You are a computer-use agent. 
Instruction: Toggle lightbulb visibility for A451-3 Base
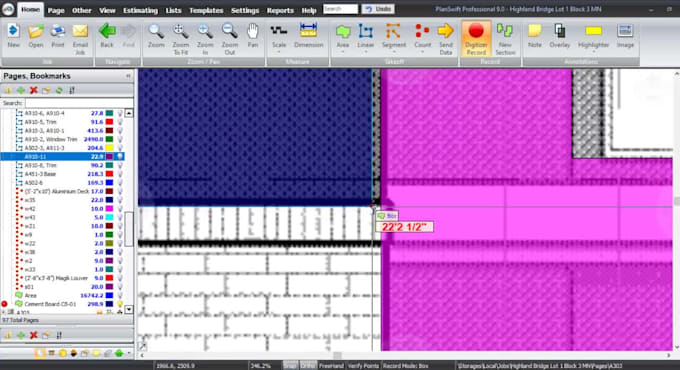(120, 174)
